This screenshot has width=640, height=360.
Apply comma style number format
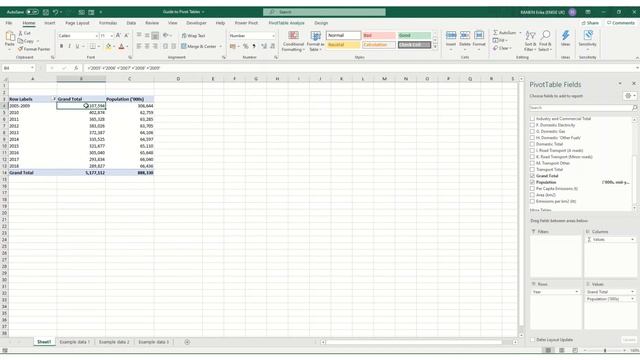(x=254, y=47)
